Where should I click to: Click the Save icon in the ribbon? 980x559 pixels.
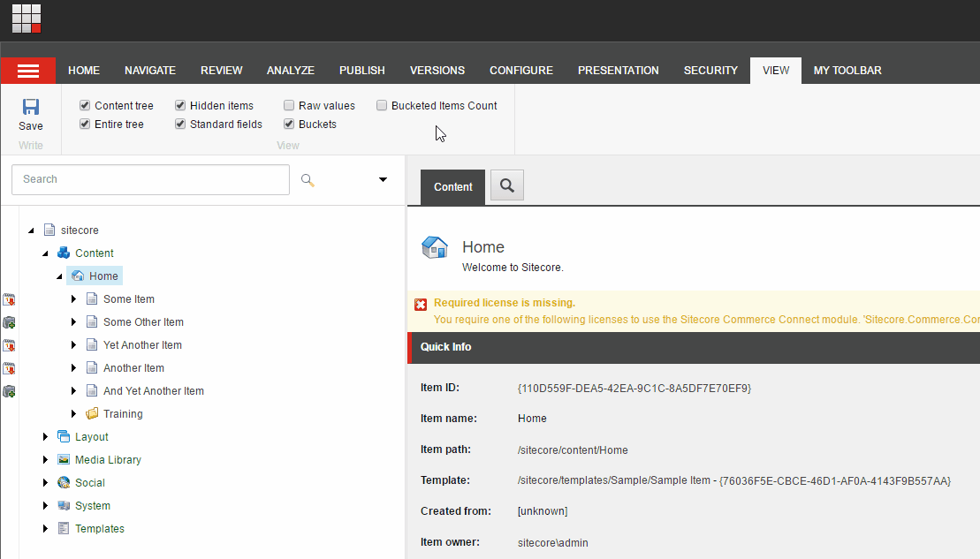point(31,108)
